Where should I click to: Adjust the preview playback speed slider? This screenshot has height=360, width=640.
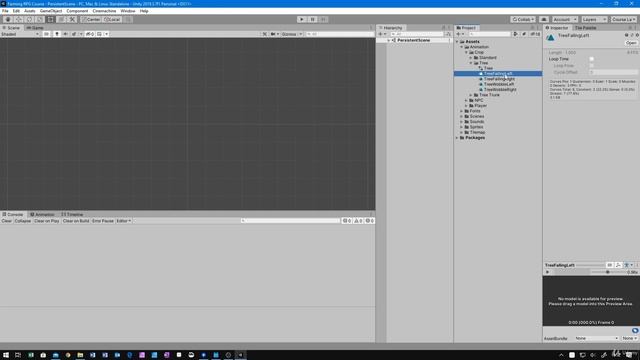(x=607, y=272)
